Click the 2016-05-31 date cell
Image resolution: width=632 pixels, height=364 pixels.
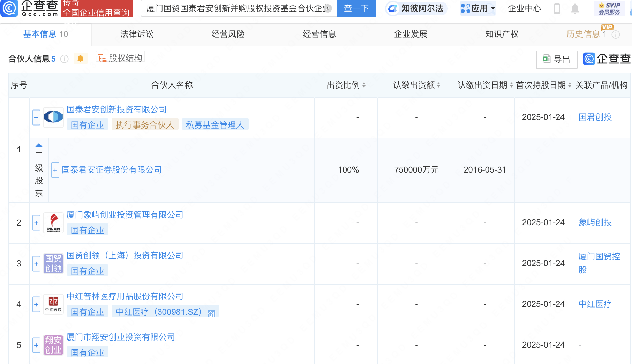(485, 170)
